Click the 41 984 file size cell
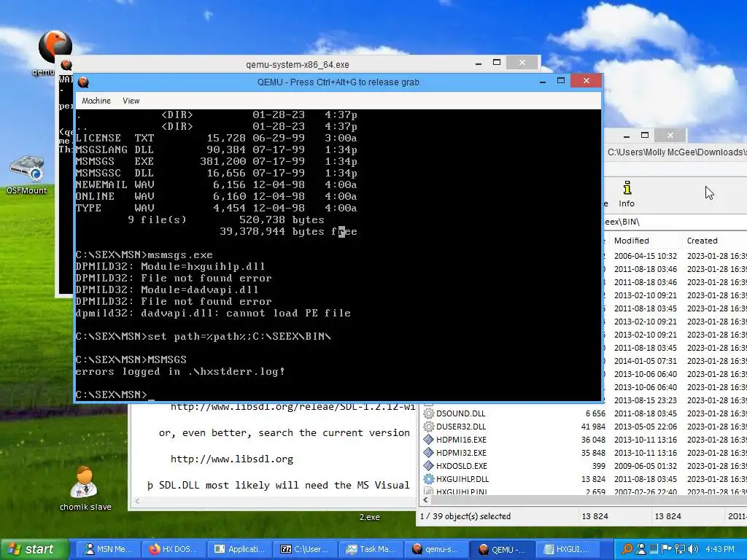This screenshot has height=560, width=747. (593, 427)
